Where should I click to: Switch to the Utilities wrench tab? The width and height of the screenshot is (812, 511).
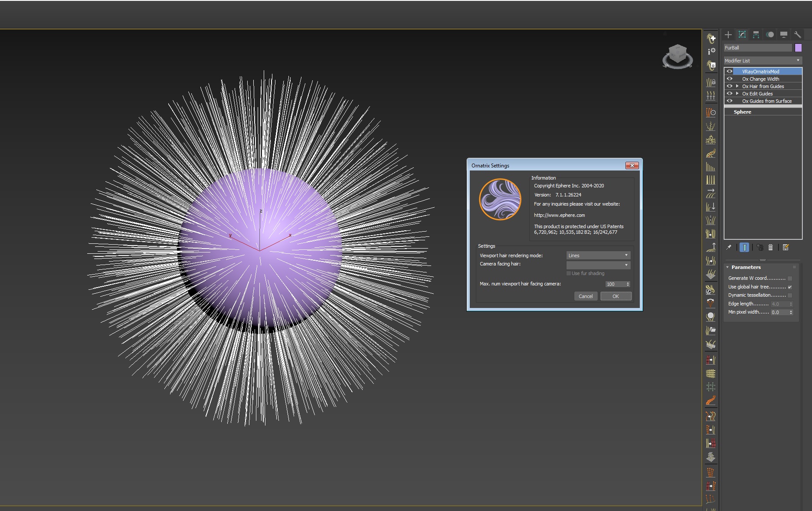(797, 35)
